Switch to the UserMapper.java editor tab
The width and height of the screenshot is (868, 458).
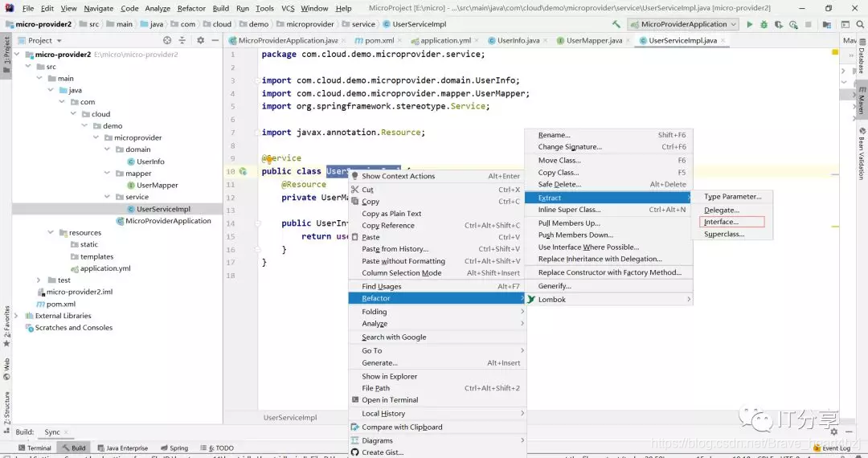click(x=594, y=40)
